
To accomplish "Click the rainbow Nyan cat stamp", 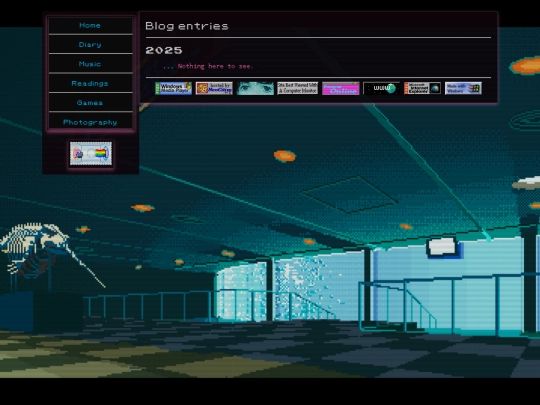I will pyautogui.click(x=91, y=154).
